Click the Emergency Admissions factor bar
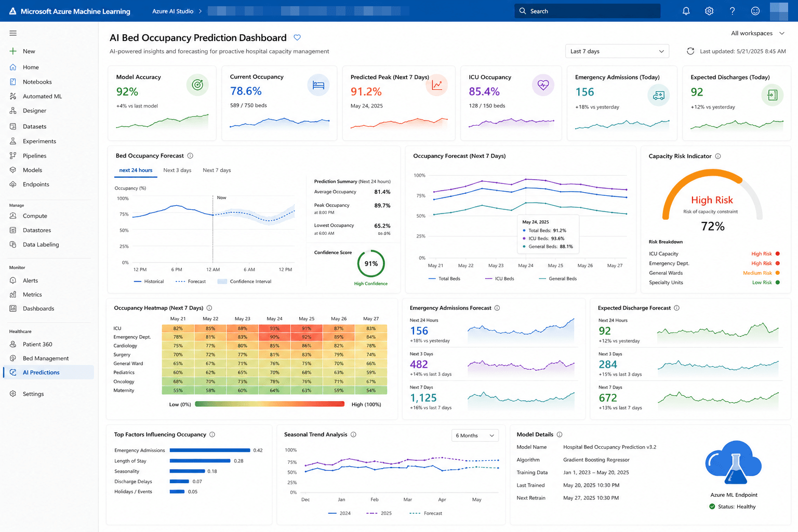The height and width of the screenshot is (532, 798). pyautogui.click(x=210, y=450)
